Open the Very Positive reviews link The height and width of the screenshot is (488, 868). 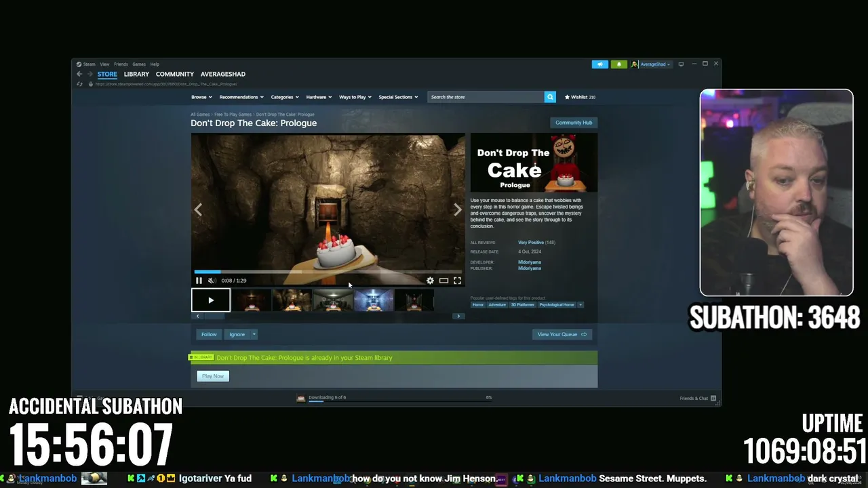tap(531, 243)
